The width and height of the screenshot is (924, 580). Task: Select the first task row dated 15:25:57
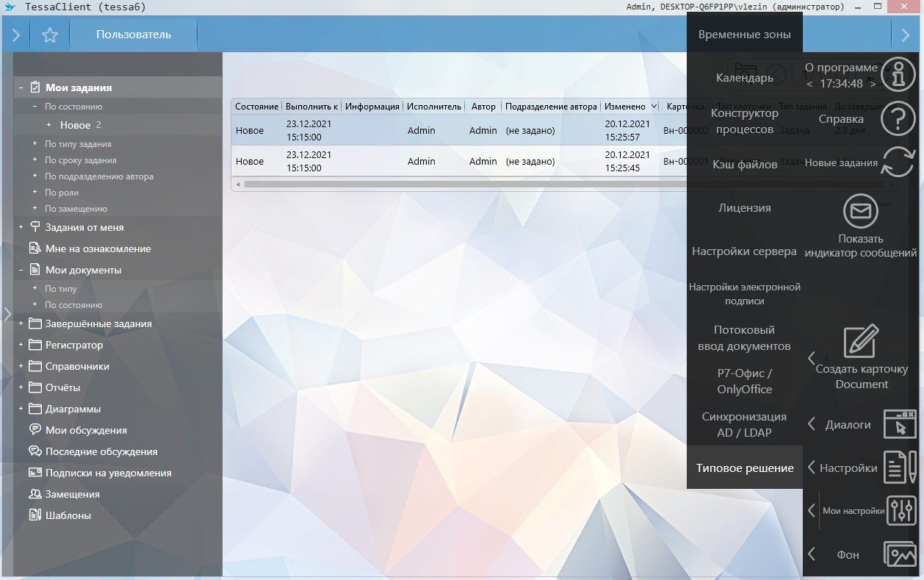[x=441, y=130]
